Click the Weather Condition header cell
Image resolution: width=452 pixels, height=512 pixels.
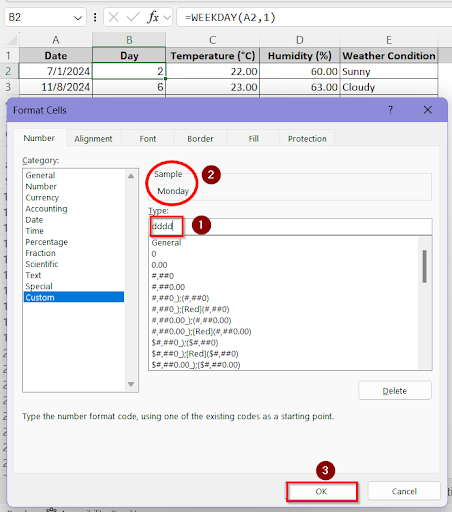(x=389, y=55)
